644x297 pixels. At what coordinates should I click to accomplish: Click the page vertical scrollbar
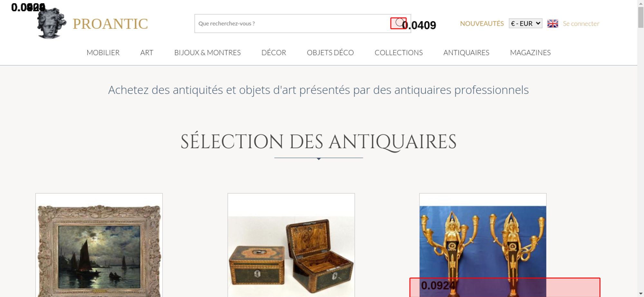[641, 148]
